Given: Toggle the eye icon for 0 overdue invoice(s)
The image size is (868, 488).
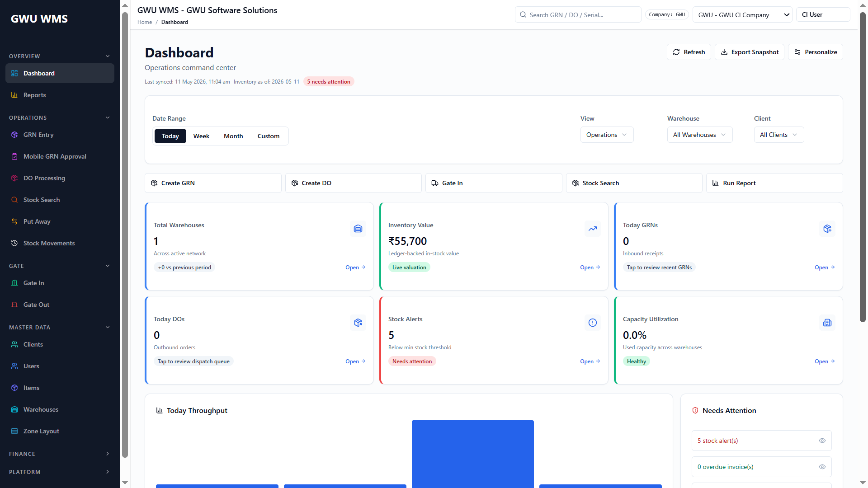Looking at the screenshot, I should 822,467.
